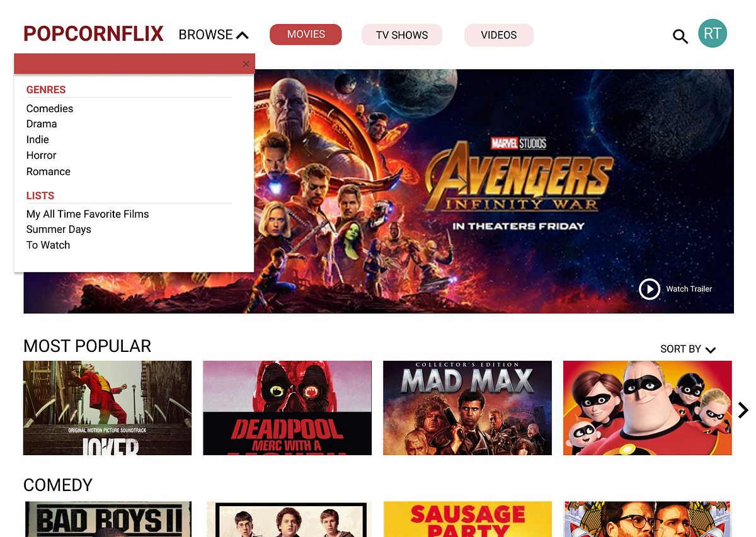Click the RT profile avatar icon
The image size is (756, 537).
click(x=713, y=33)
